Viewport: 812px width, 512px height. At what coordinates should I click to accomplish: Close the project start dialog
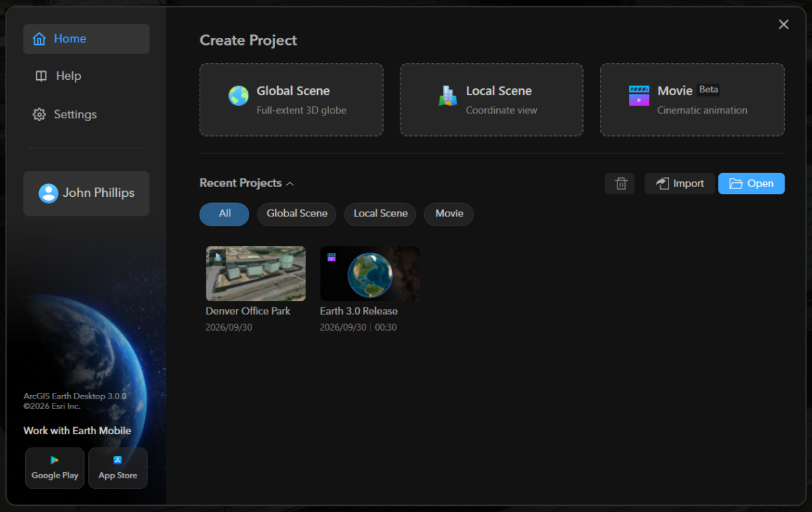(783, 25)
